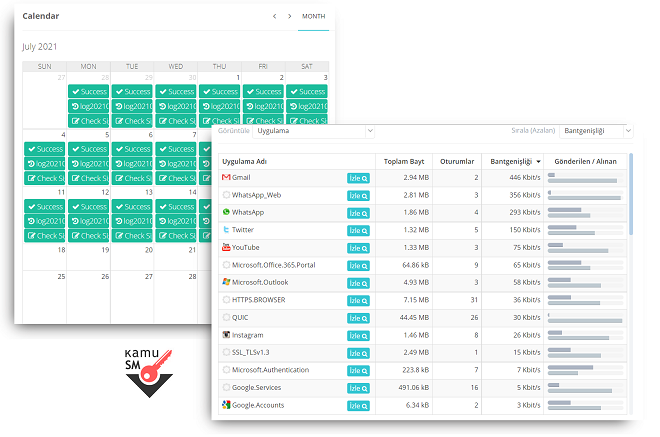Screen dimensions: 660x437
Task: Advance to the next calendar month
Action: coord(290,16)
